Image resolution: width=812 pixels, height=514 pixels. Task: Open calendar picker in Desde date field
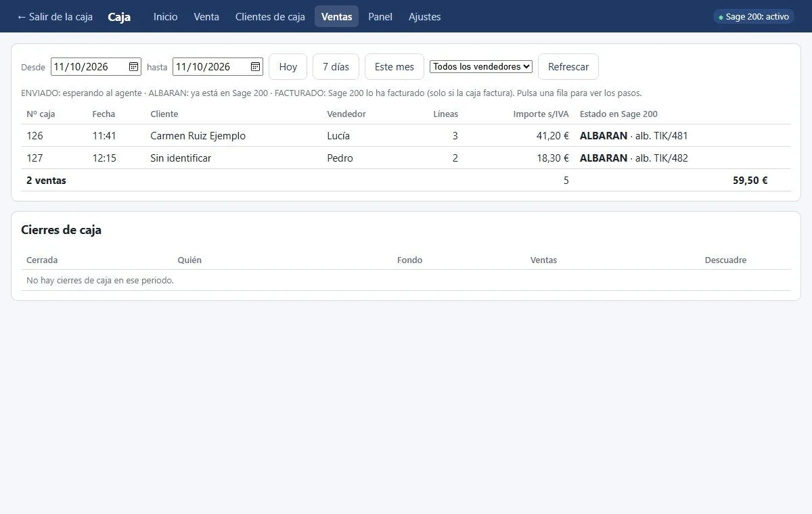133,66
